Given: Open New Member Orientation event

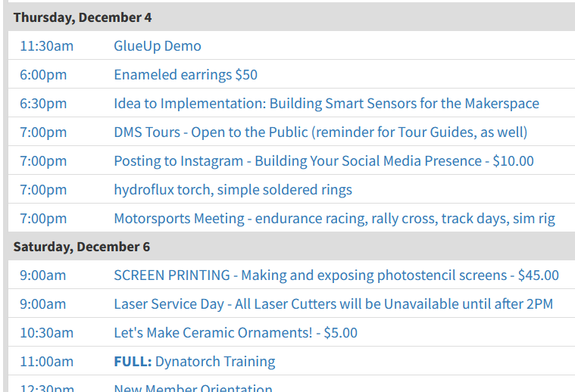Looking at the screenshot, I should point(193,387).
